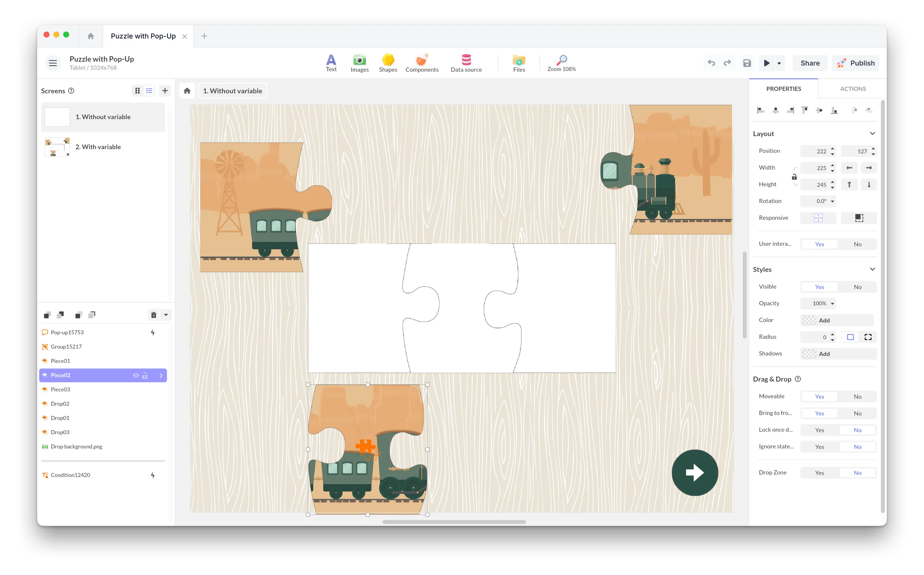Preview the app with the play button
This screenshot has height=575, width=924.
click(x=767, y=63)
